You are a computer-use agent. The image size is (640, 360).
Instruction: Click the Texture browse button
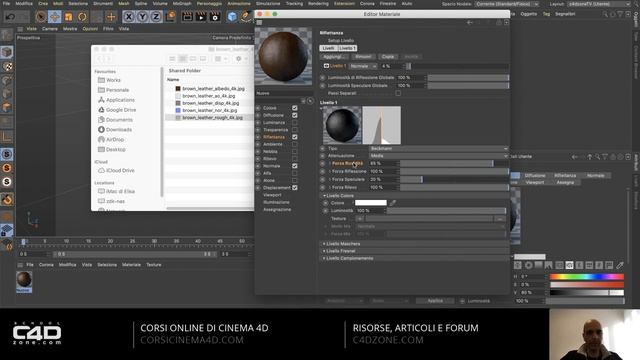pos(500,219)
